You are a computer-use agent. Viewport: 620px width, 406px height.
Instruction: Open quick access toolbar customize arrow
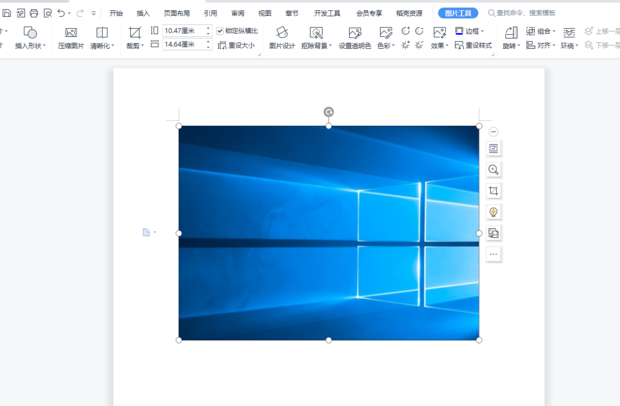[x=94, y=13]
